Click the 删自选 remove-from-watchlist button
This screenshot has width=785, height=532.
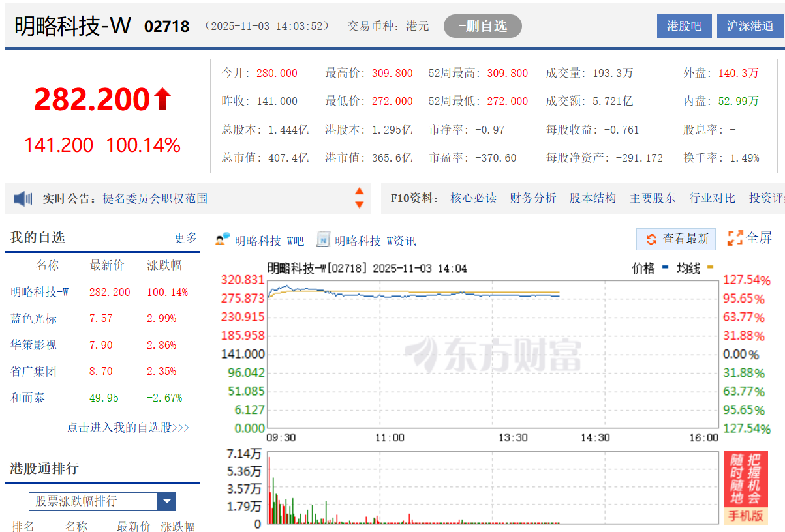pos(482,26)
